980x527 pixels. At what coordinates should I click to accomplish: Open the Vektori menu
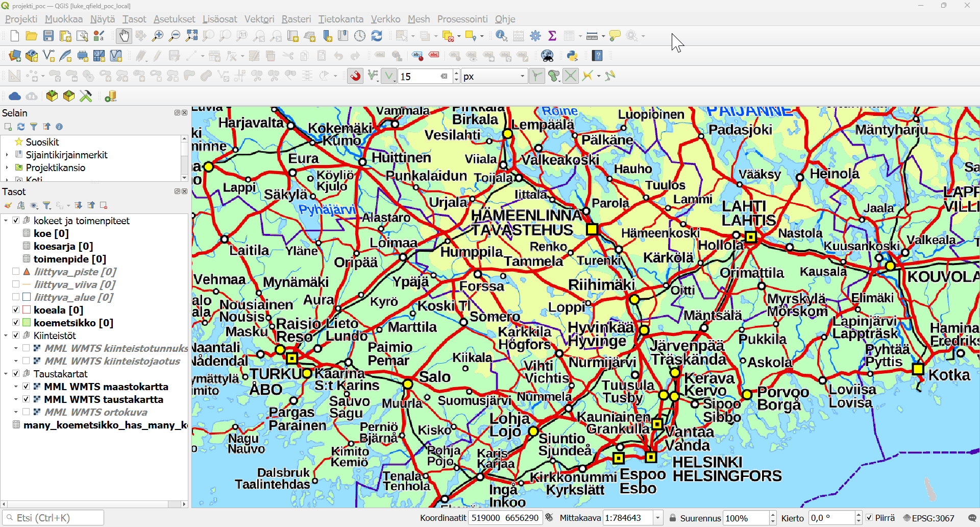coord(259,19)
